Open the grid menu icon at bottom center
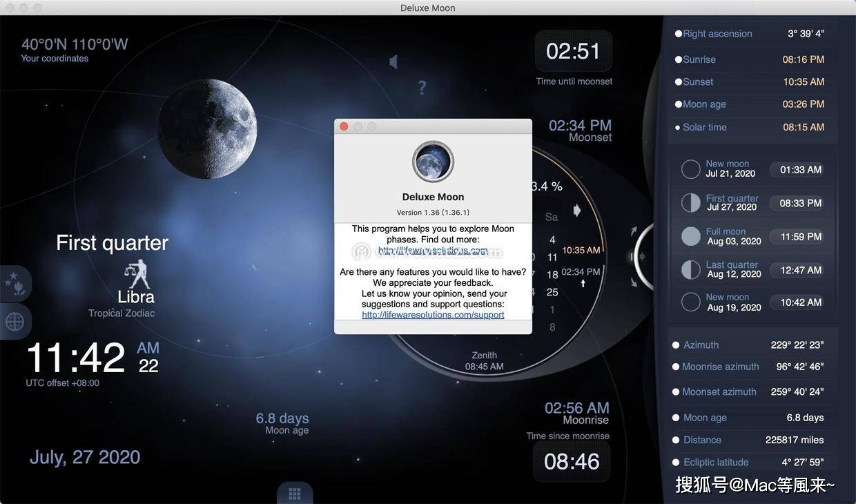 295,493
